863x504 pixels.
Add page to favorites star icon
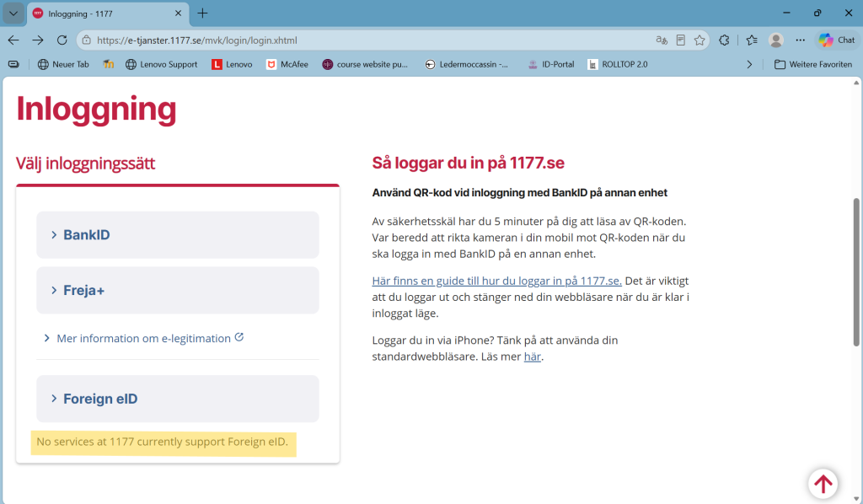pyautogui.click(x=700, y=40)
